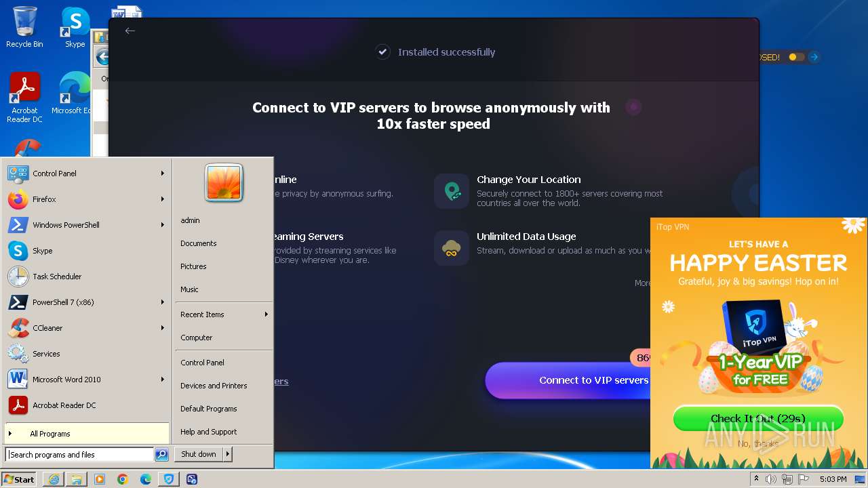Toggle the yellow switch beside EXPOSED! label
The image size is (868, 488).
click(796, 58)
